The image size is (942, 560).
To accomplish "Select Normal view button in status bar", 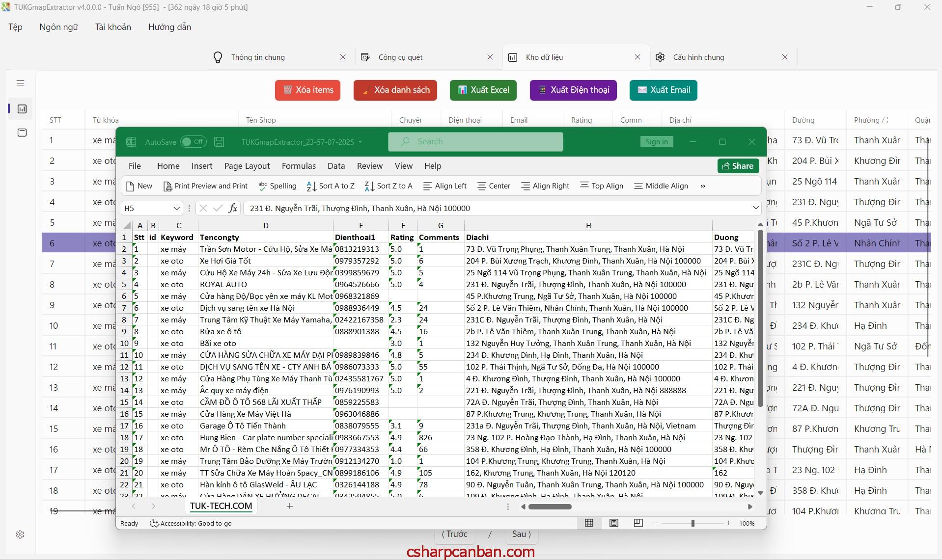I will (589, 523).
